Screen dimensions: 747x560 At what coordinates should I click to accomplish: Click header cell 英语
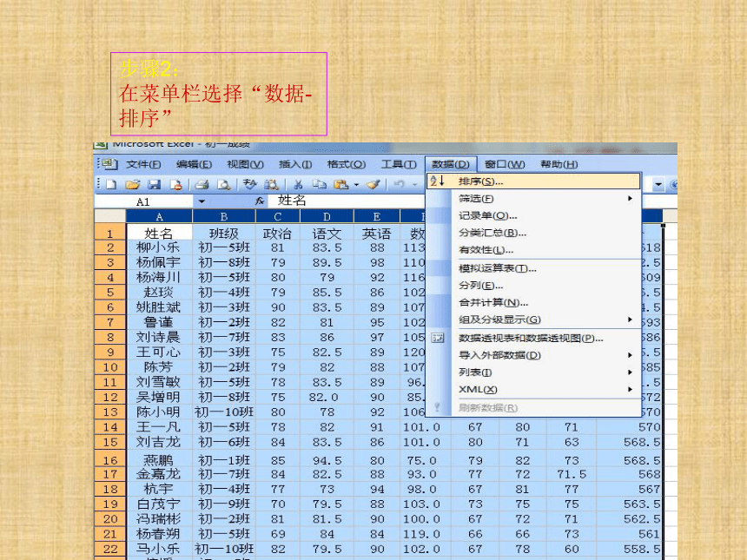pos(376,234)
